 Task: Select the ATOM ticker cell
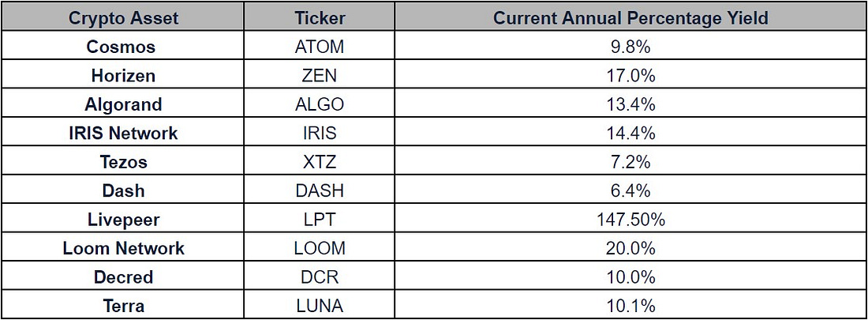tap(320, 47)
